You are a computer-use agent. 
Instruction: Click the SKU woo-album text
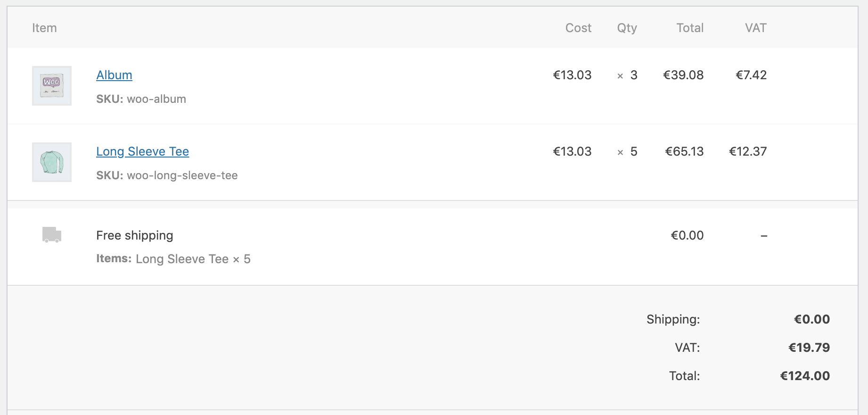141,99
